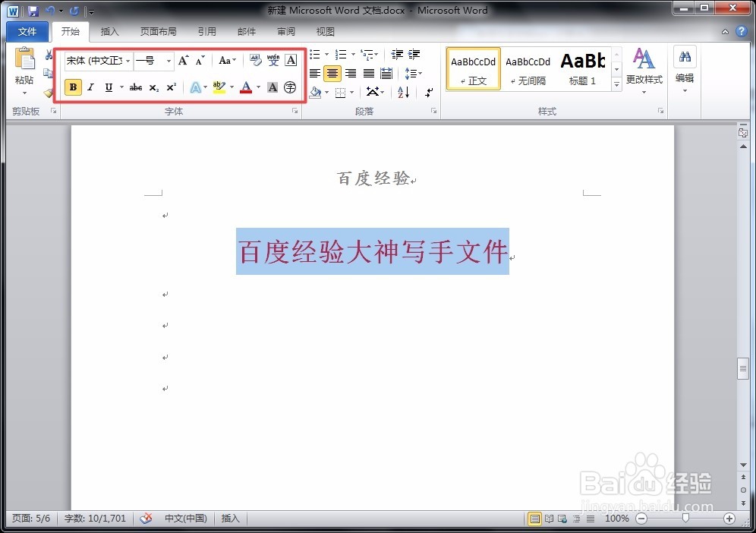Click the Increase Indent icon
Image resolution: width=756 pixels, height=533 pixels.
(x=414, y=54)
